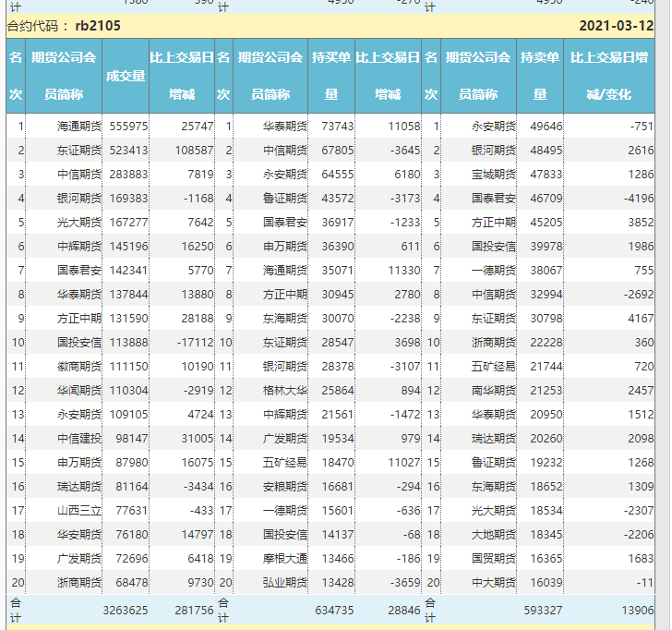Click the total long position 634735
Viewport: 672px width, 630px height.
click(334, 610)
